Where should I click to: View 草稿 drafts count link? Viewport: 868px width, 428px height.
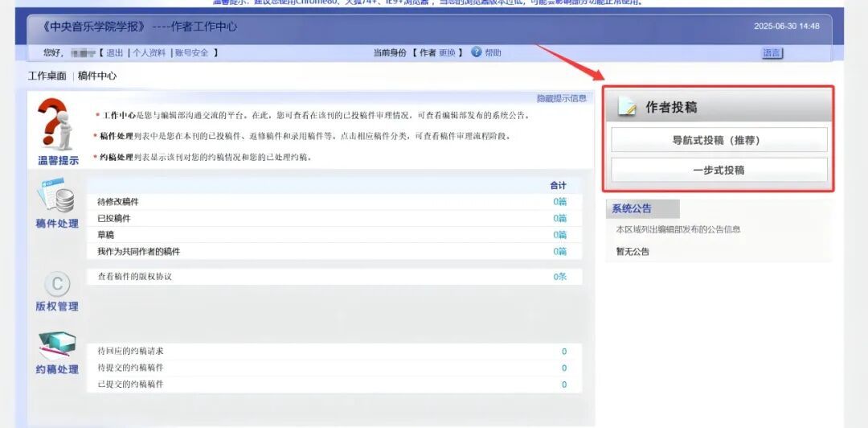pos(559,235)
